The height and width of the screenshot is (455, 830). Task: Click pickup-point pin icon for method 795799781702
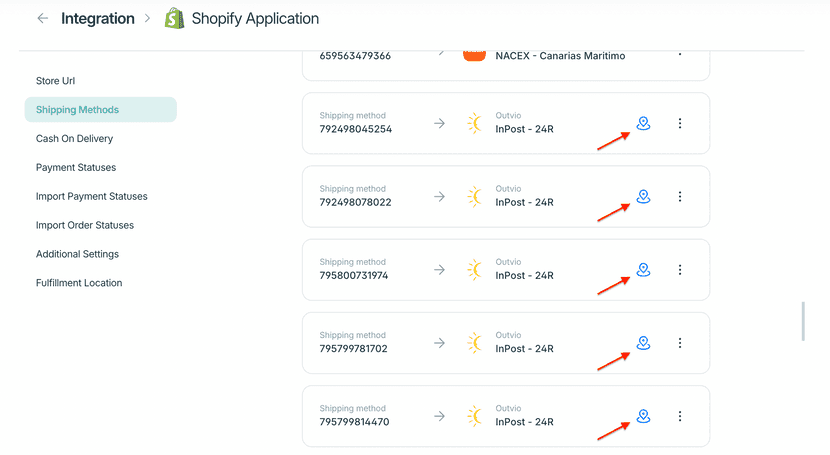tap(643, 343)
